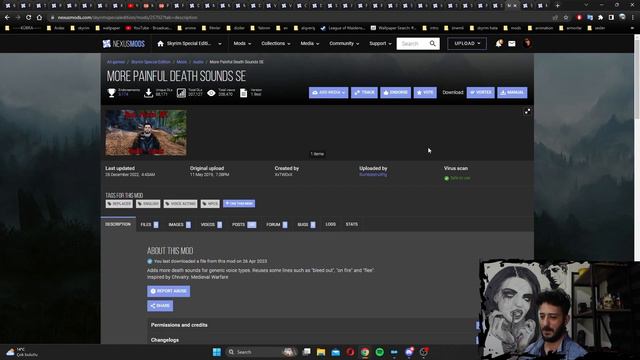Select the English tag
This screenshot has width=640, height=360.
148,204
